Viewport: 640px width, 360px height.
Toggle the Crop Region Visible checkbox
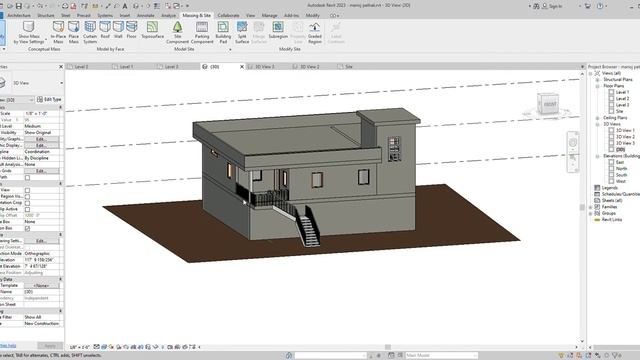(x=27, y=197)
